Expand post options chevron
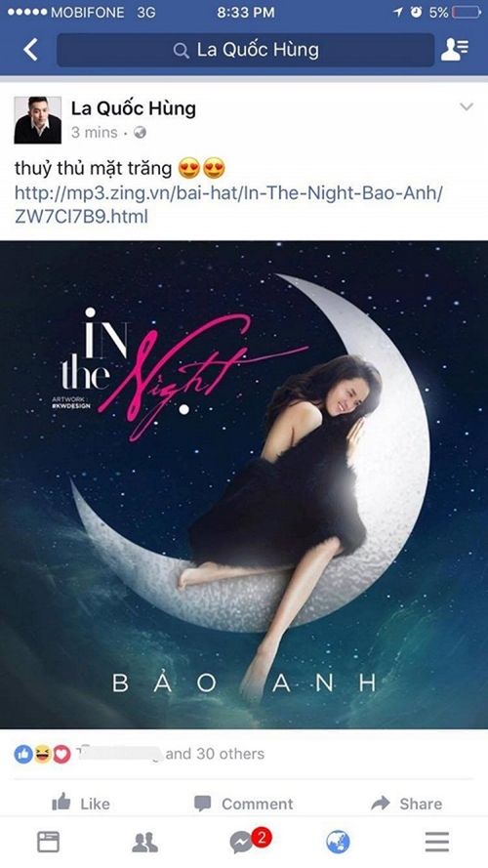 tap(467, 106)
